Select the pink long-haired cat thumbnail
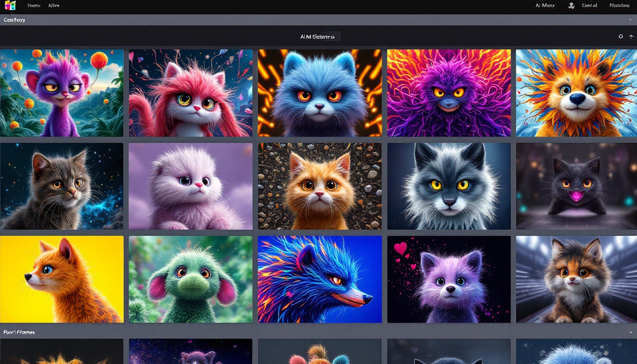The width and height of the screenshot is (637, 364). click(x=191, y=93)
